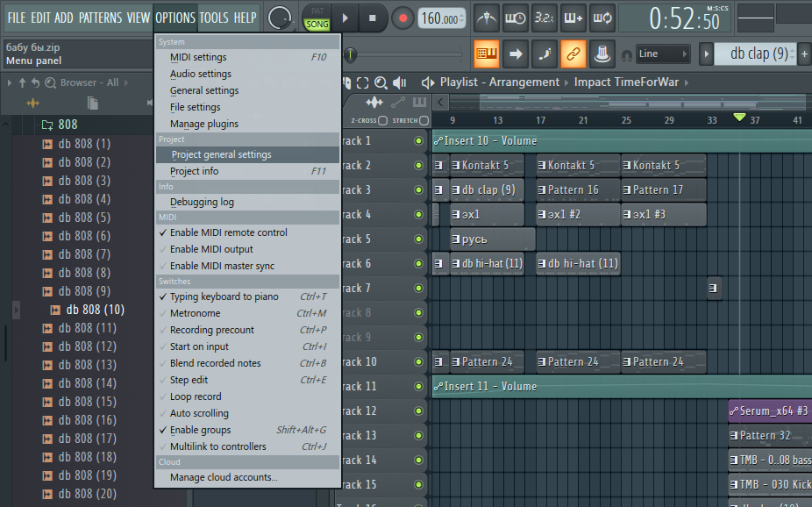Expand arrow after Impact TimeForWar

[x=687, y=82]
